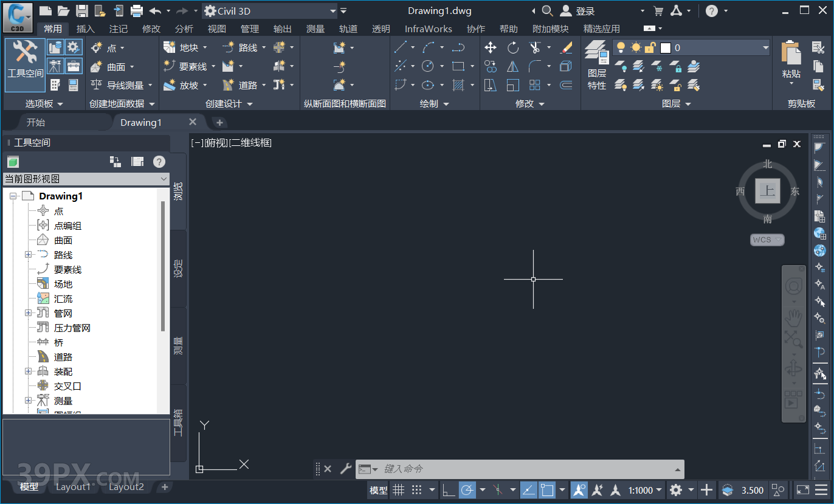Toggle Polar tracking in status bar
This screenshot has width=834, height=504.
[x=467, y=490]
